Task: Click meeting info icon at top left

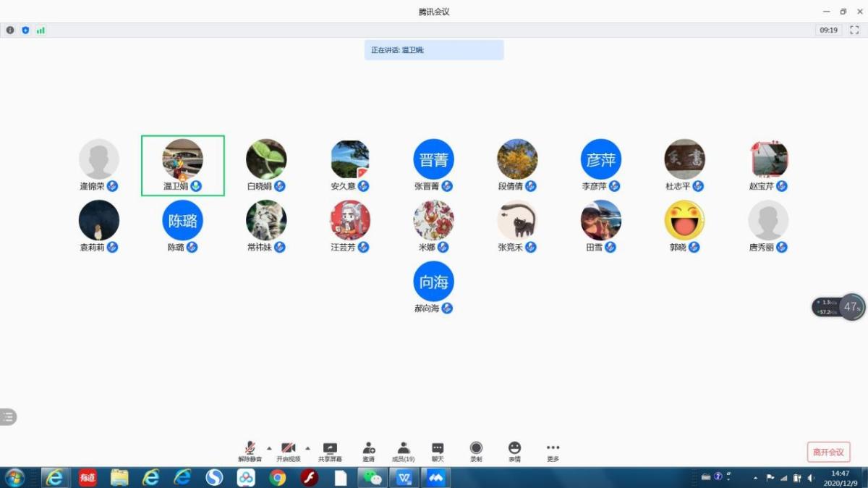Action: tap(10, 30)
